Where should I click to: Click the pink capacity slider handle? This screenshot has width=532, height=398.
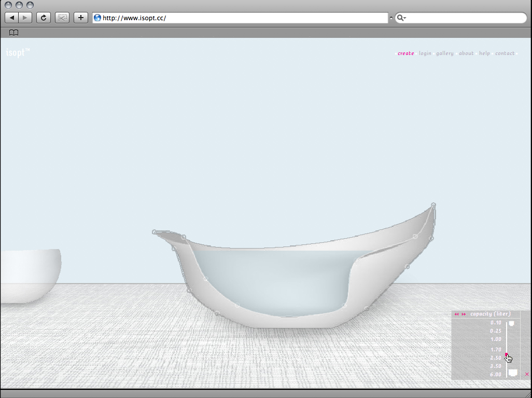click(x=507, y=355)
